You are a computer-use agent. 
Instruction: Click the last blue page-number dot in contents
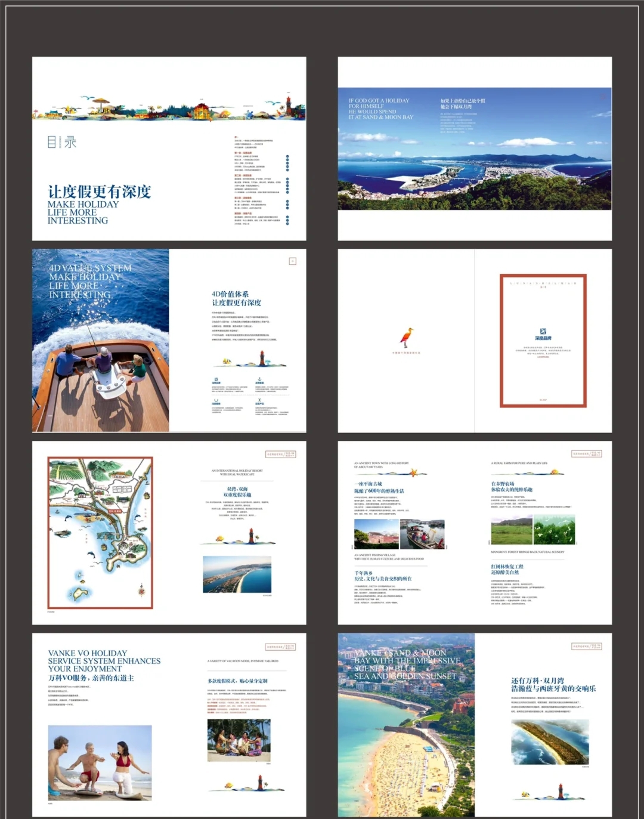[287, 224]
